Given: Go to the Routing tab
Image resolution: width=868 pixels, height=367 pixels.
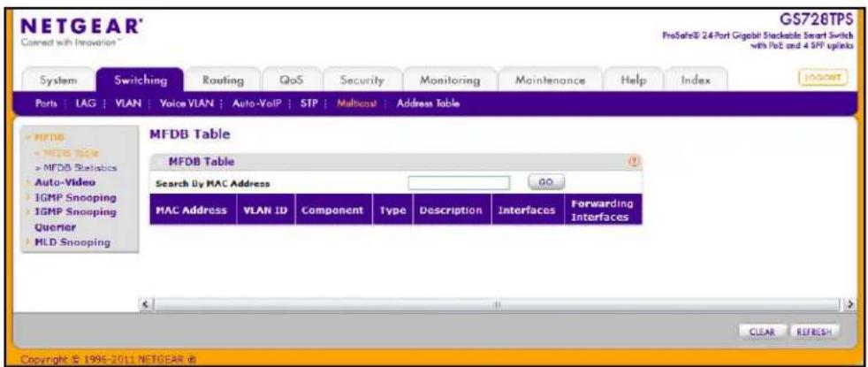Looking at the screenshot, I should (x=223, y=80).
